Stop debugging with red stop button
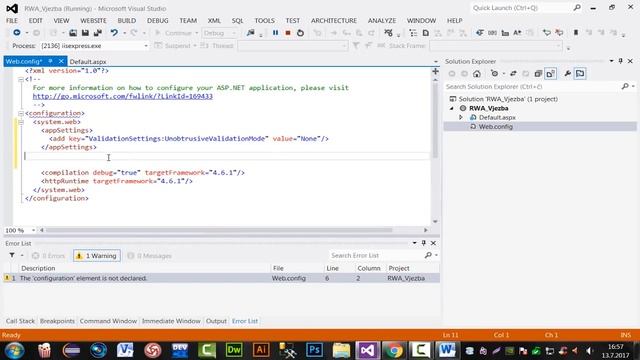 point(288,33)
